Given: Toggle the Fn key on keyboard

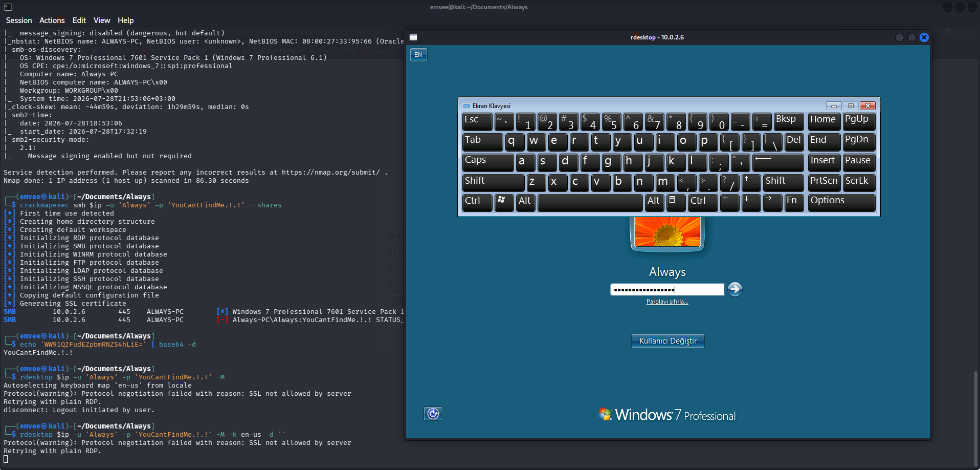Looking at the screenshot, I should (794, 203).
